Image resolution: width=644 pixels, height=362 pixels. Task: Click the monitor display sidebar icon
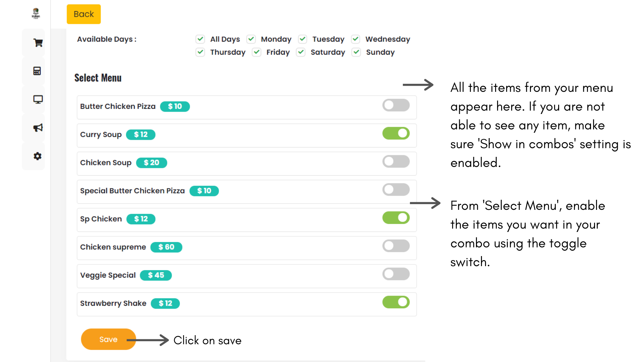click(38, 100)
